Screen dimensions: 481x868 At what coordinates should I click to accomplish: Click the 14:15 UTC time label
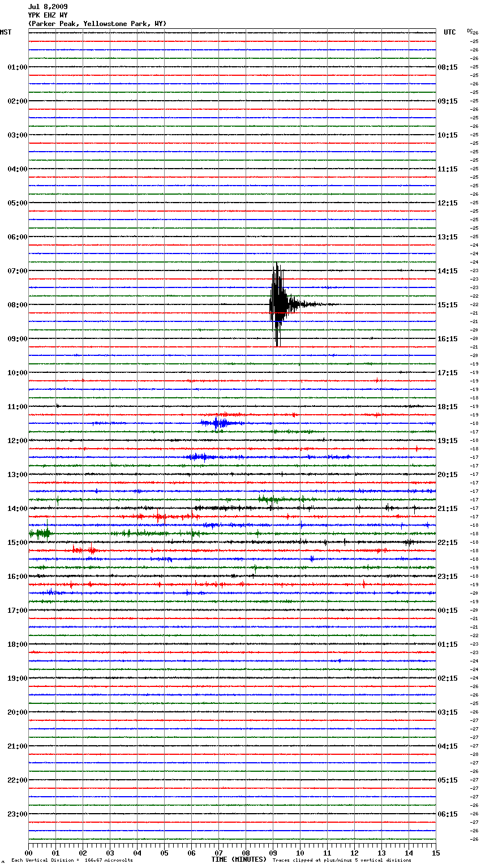[x=448, y=271]
